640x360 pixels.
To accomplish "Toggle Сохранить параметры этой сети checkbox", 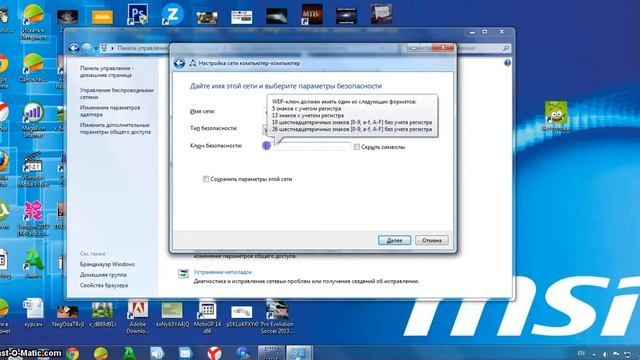I will pos(206,179).
